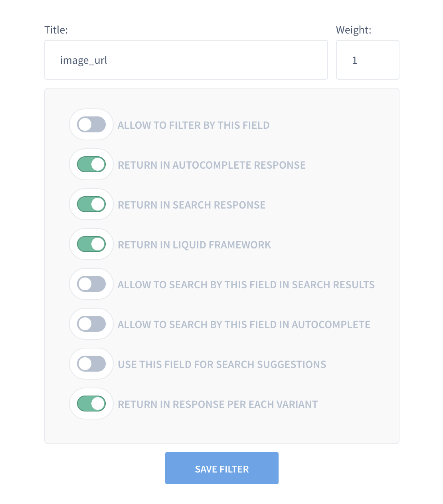Click the Title: field label
443x504 pixels.
56,30
